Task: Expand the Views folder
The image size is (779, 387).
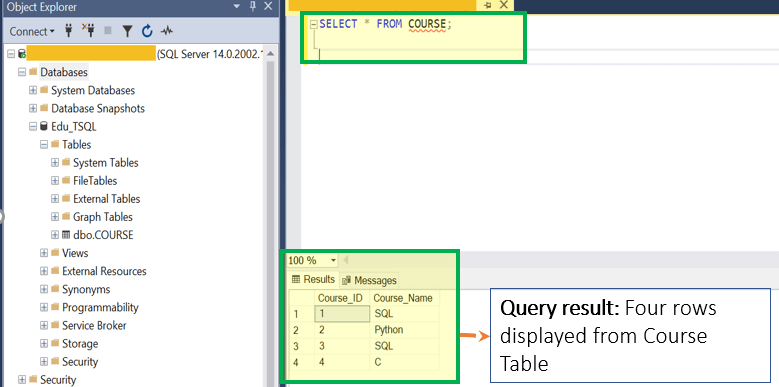Action: (x=44, y=253)
